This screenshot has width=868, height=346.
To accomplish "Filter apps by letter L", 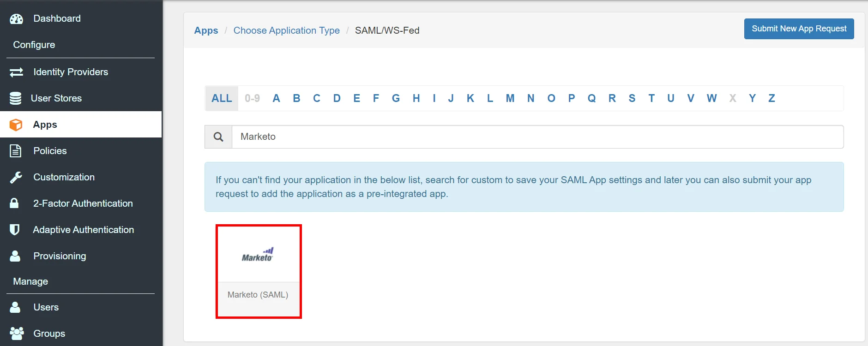I will 490,98.
